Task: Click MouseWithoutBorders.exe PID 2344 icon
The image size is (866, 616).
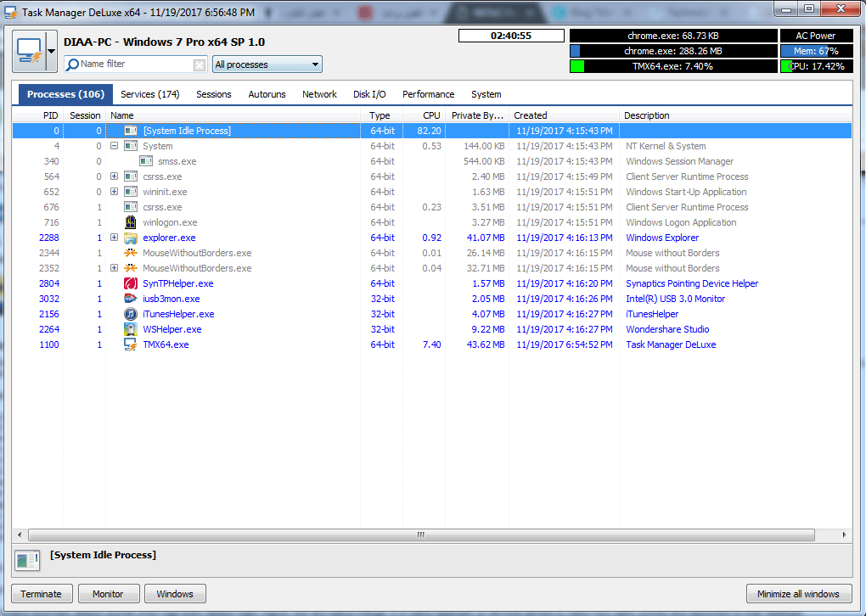Action: [x=131, y=253]
